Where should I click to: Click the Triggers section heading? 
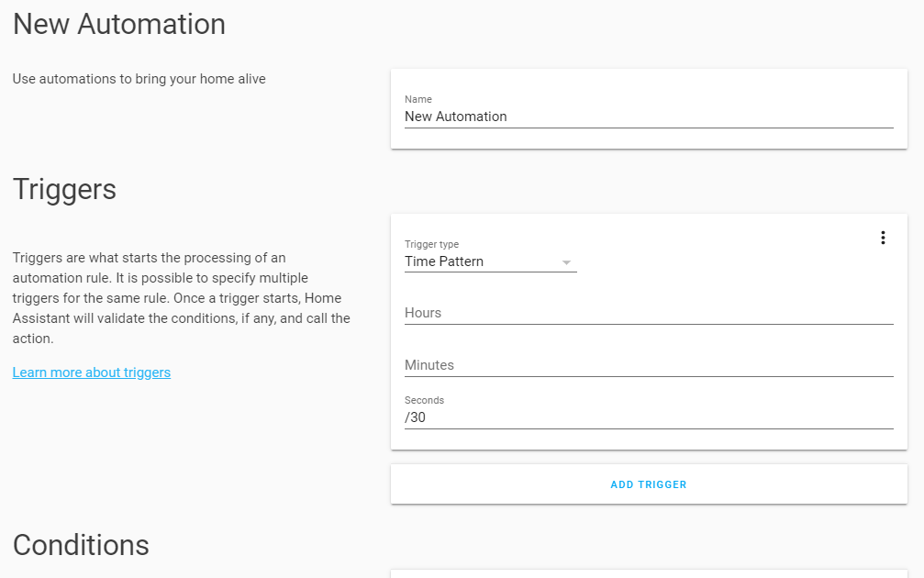[64, 189]
